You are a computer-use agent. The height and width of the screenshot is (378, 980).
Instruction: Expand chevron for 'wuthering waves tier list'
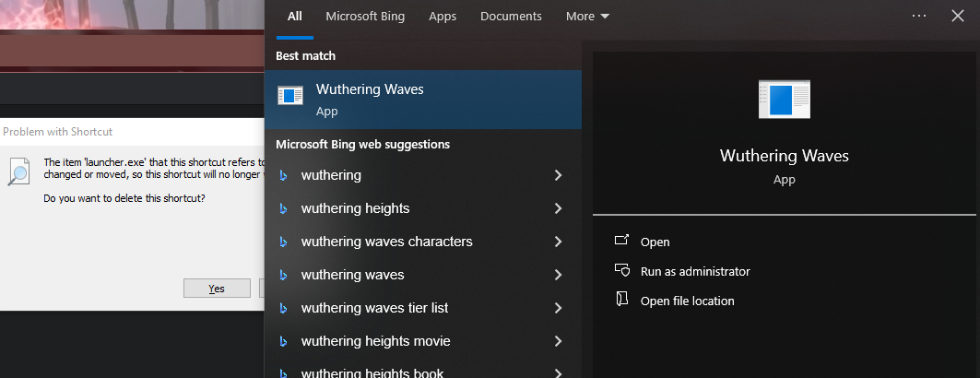pyautogui.click(x=558, y=308)
